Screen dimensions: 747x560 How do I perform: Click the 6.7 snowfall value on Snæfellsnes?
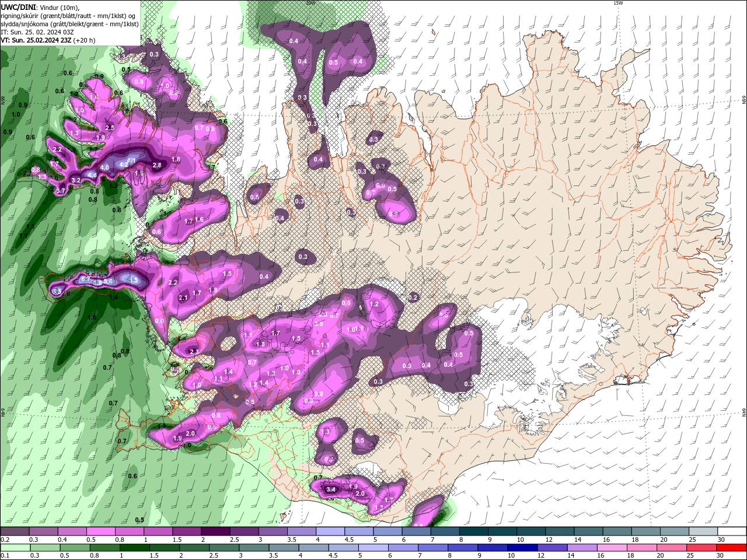point(86,279)
